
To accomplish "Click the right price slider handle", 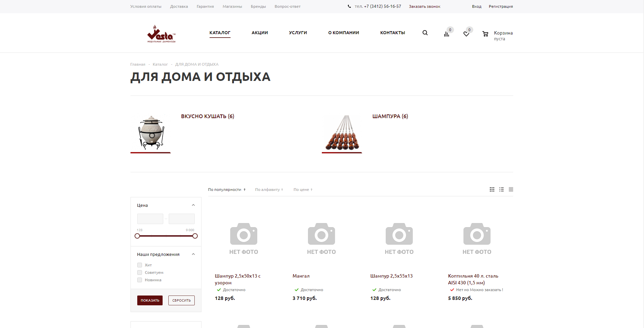I will click(x=195, y=236).
